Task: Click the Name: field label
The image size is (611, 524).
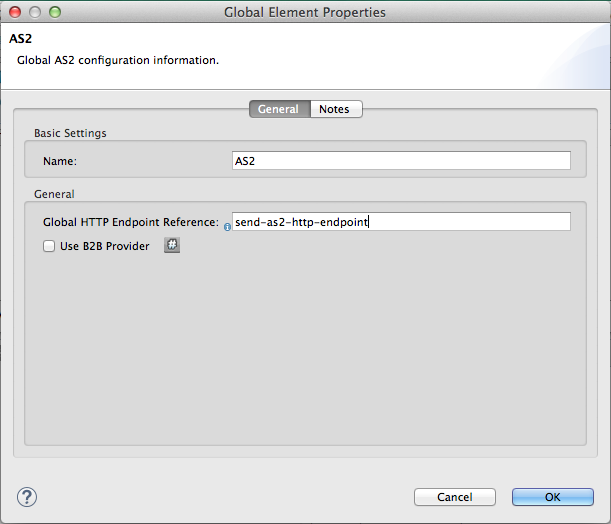Action: 60,160
